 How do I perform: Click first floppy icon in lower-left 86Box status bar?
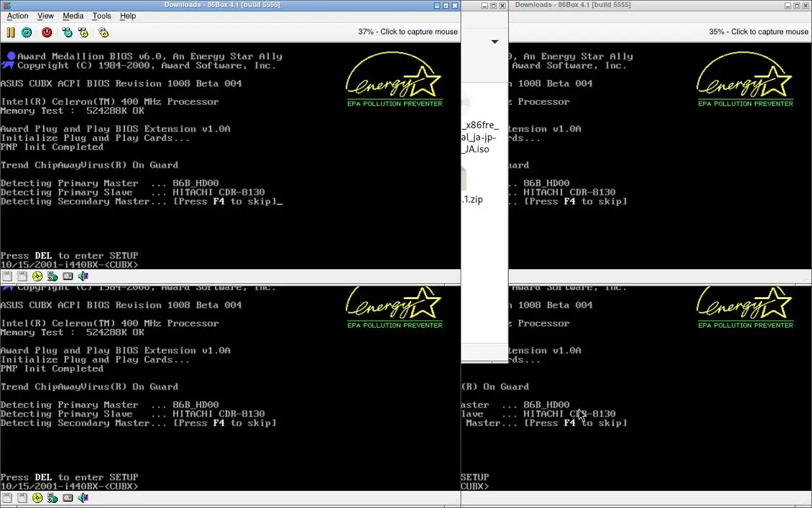point(7,498)
